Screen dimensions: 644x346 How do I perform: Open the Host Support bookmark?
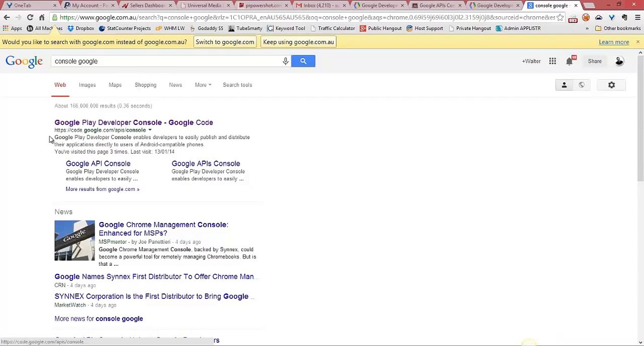tap(425, 28)
